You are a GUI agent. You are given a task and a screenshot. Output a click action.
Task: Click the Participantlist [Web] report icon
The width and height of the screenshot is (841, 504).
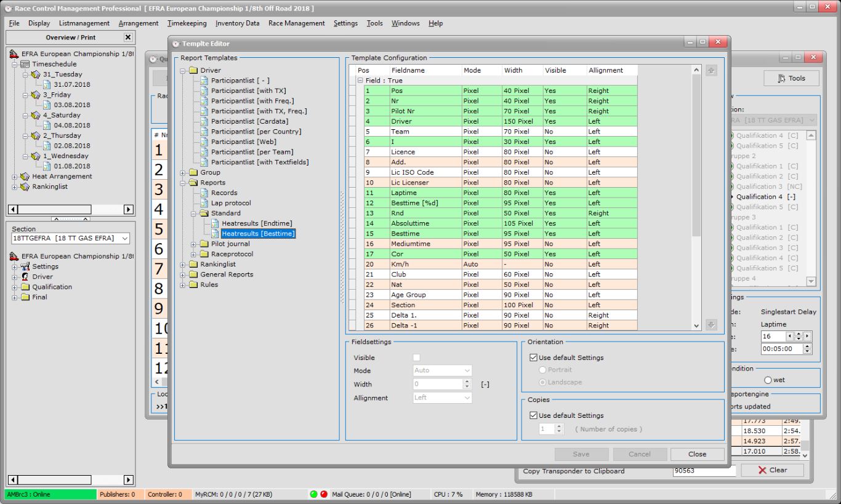pyautogui.click(x=204, y=142)
